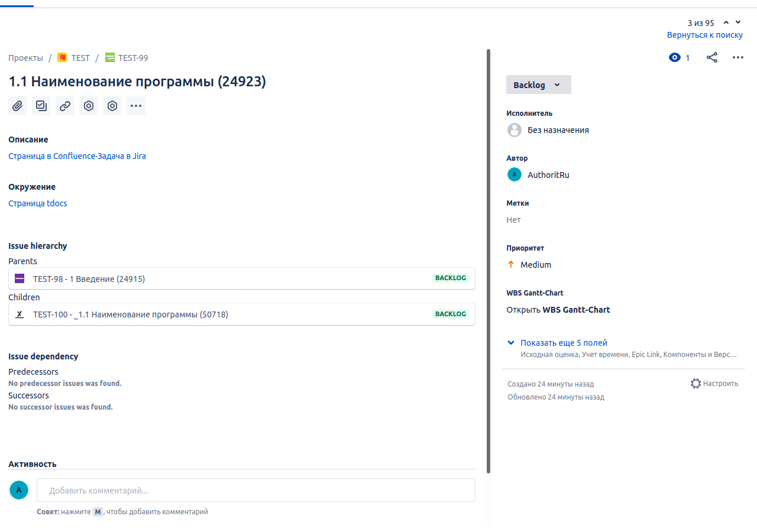Click the first hexagon app icon

89,106
